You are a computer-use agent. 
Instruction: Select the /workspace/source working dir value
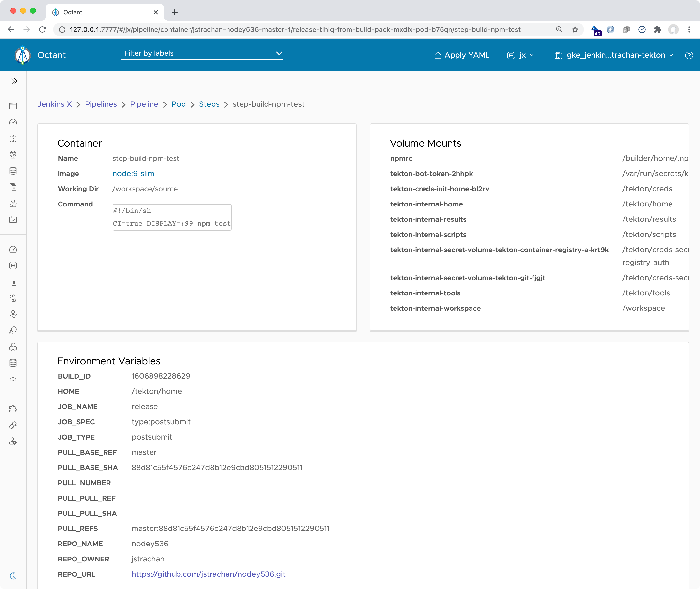(x=145, y=189)
